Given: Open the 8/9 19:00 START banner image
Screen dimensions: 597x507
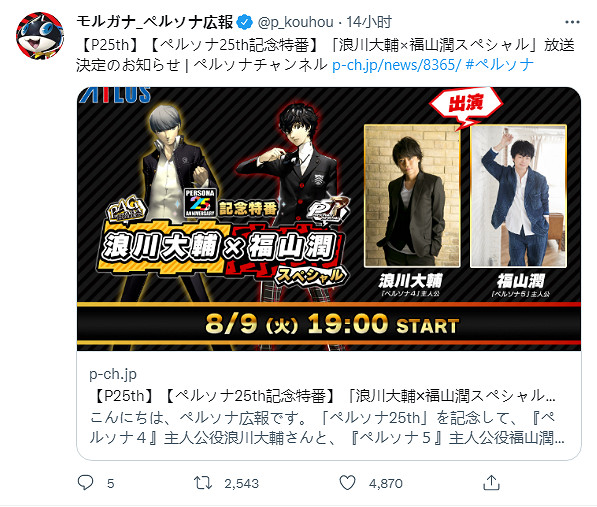Looking at the screenshot, I should click(329, 218).
